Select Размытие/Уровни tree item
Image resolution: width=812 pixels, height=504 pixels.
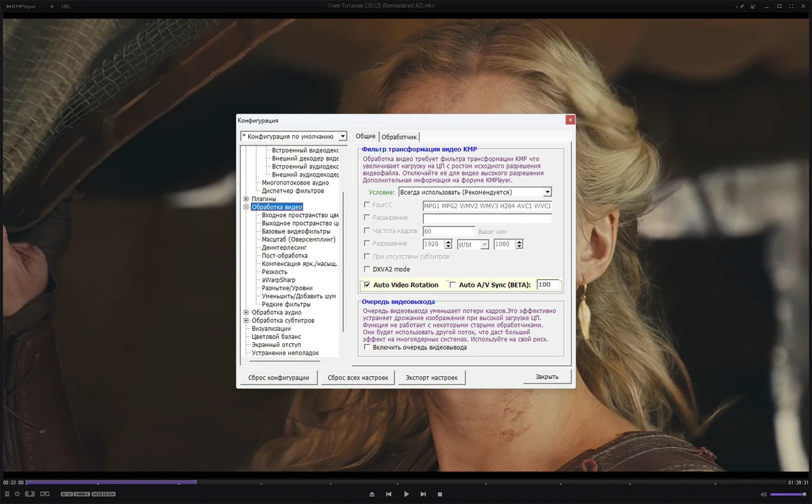287,288
